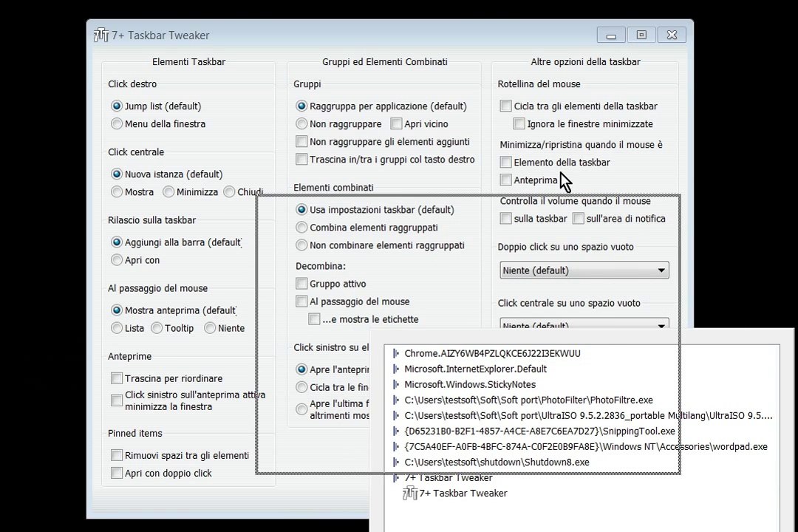Select the wordpad.exe entry
The height and width of the screenshot is (532, 798).
[586, 446]
